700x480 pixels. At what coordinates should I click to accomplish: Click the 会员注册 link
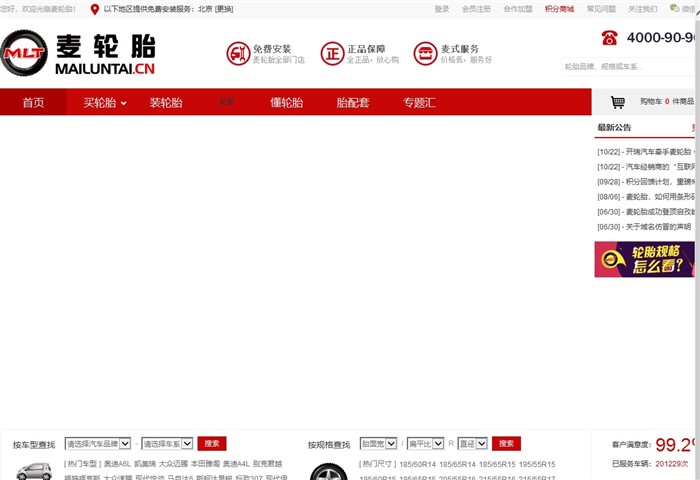coord(476,9)
